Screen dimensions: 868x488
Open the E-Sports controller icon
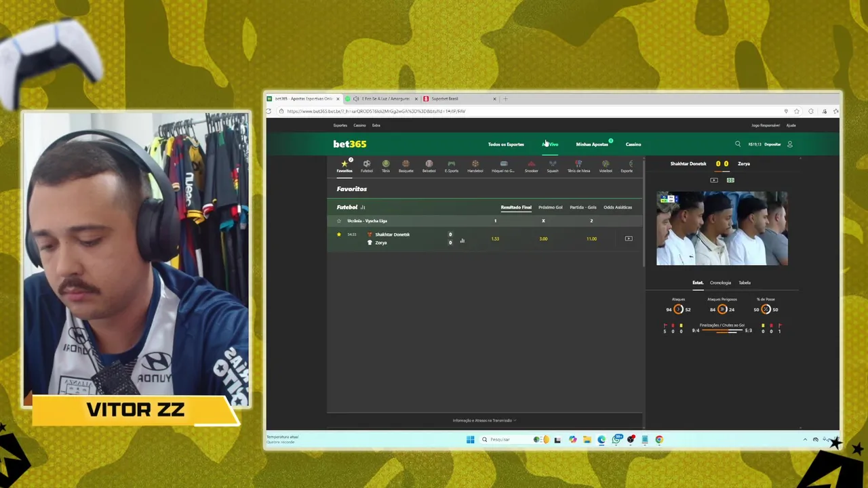tap(452, 163)
